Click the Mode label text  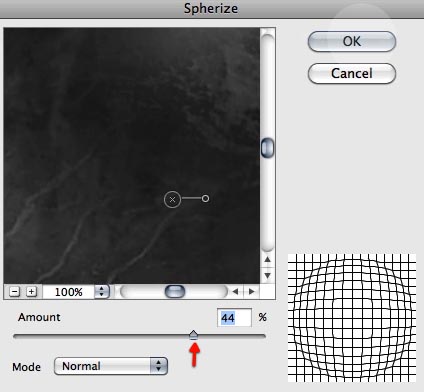(27, 367)
